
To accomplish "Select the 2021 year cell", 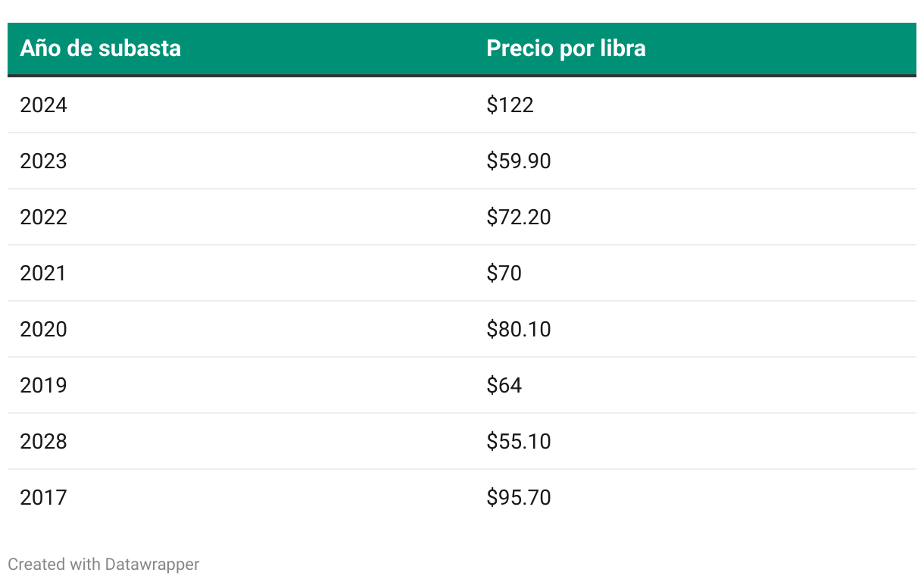I will tap(43, 273).
